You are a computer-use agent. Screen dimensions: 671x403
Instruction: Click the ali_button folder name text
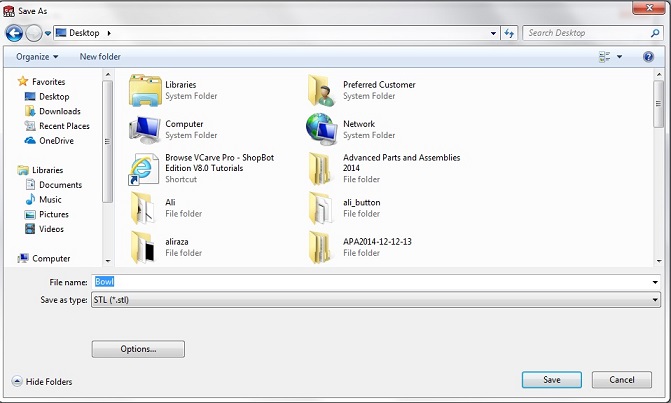[x=361, y=202]
